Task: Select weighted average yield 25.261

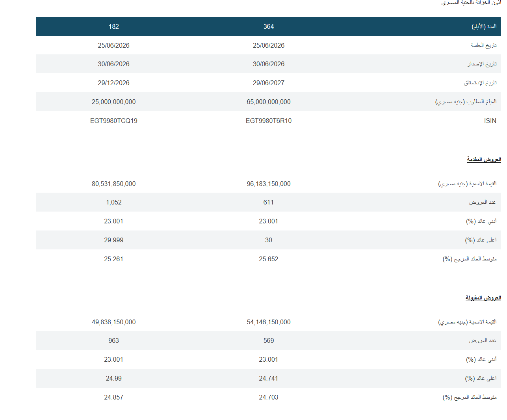Action: [114, 259]
